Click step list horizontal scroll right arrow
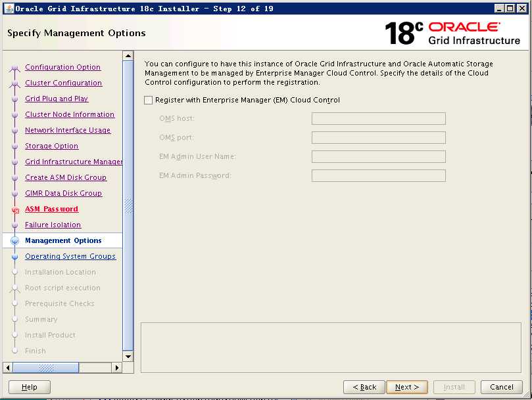The image size is (532, 400). [x=117, y=368]
